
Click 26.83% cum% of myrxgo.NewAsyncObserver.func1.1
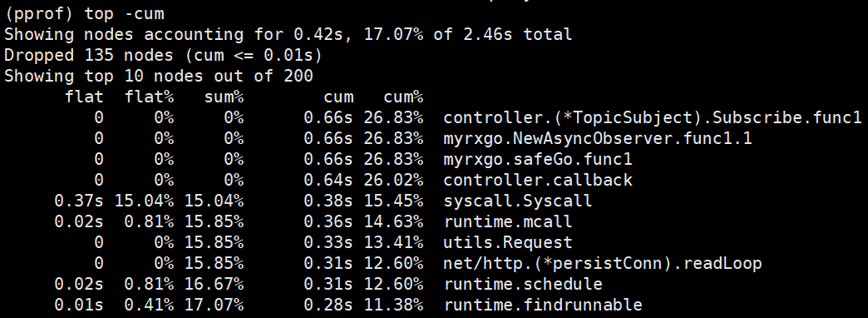coord(393,138)
